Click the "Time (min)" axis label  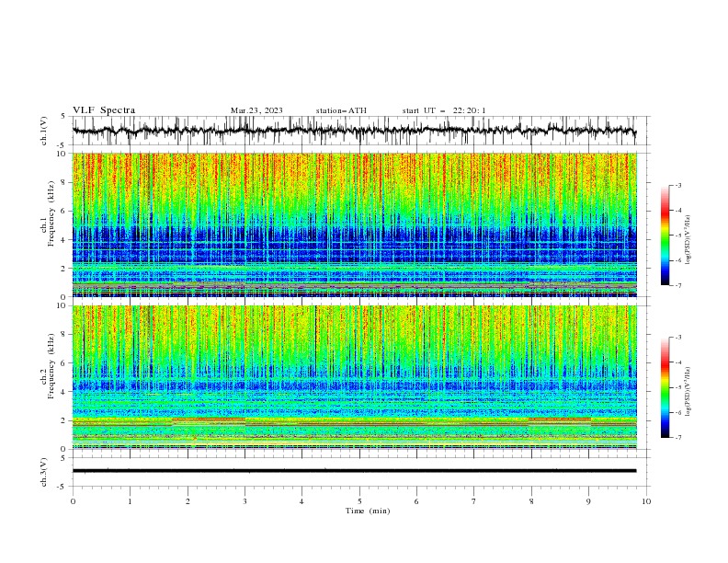coord(368,511)
